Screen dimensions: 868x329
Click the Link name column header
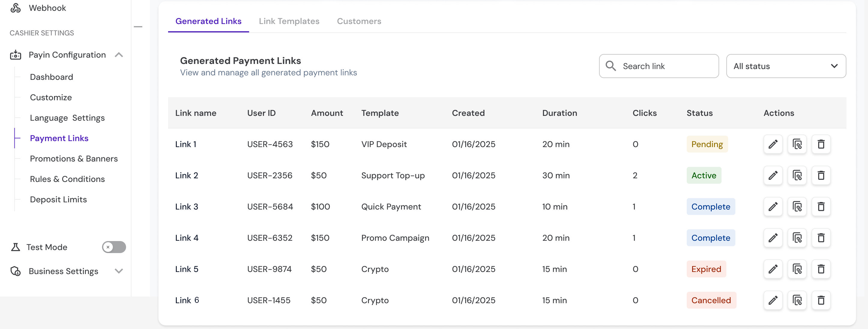196,113
